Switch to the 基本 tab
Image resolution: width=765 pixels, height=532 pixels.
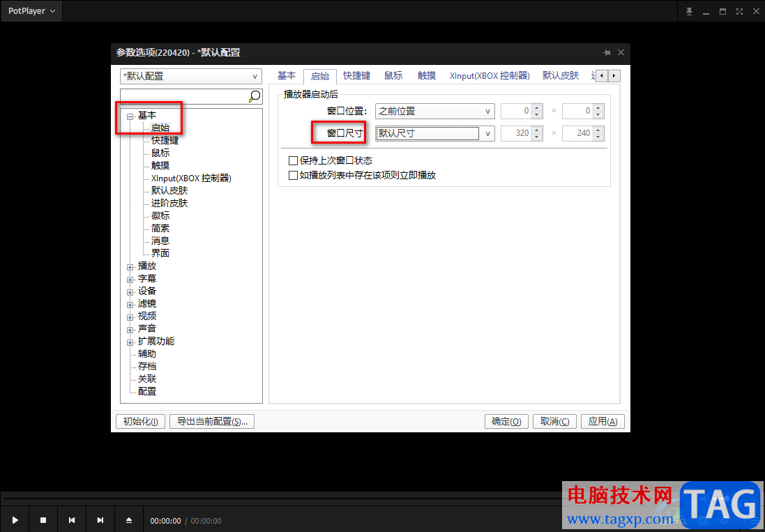pos(287,75)
